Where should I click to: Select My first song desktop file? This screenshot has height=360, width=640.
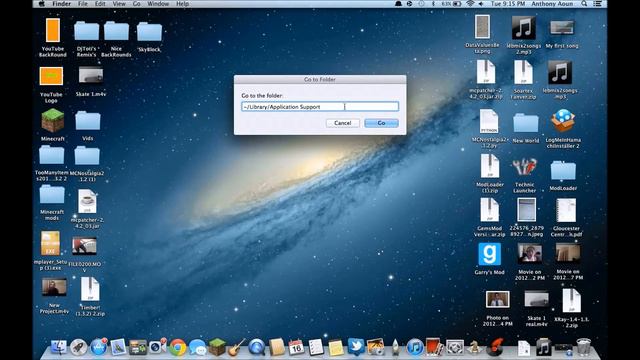[562, 28]
